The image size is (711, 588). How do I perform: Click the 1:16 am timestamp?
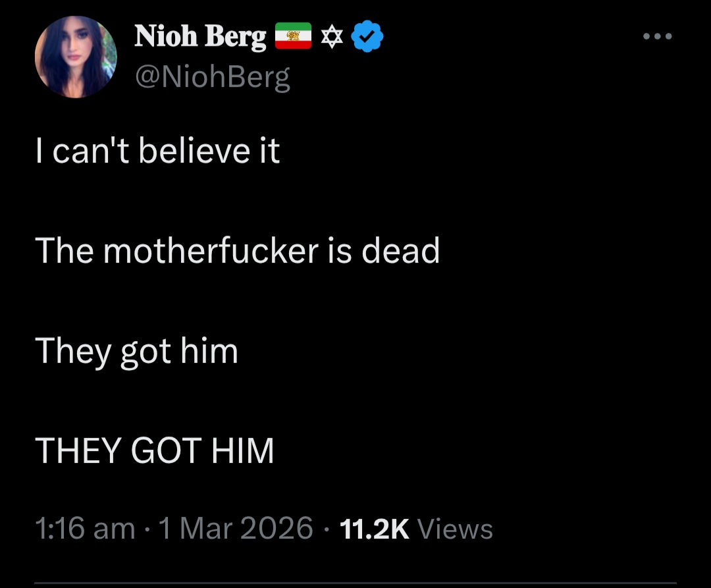(x=84, y=529)
